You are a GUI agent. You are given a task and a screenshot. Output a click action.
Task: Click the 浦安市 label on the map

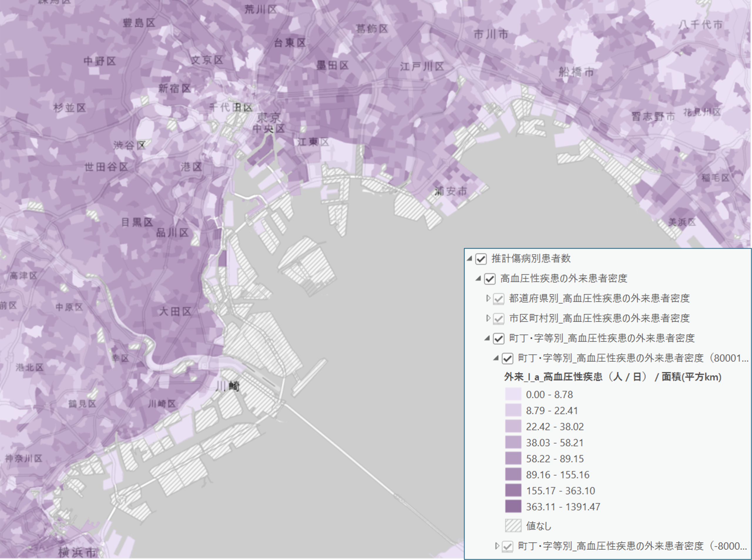pos(450,191)
